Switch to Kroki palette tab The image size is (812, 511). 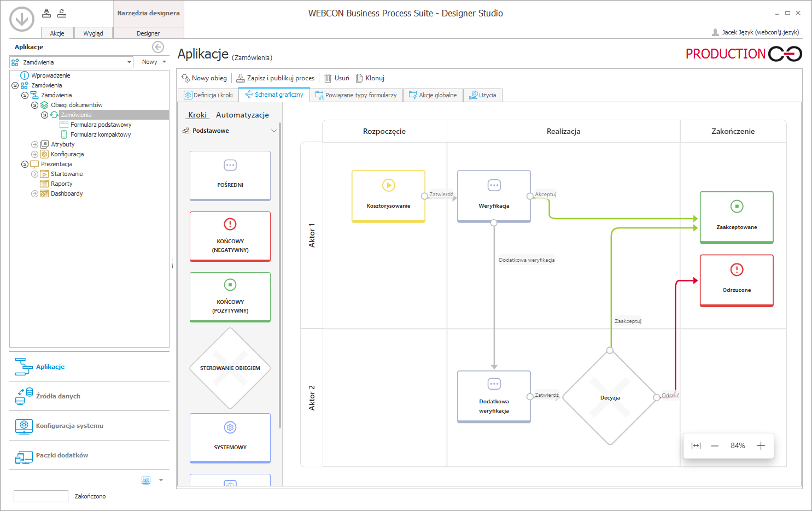[197, 115]
